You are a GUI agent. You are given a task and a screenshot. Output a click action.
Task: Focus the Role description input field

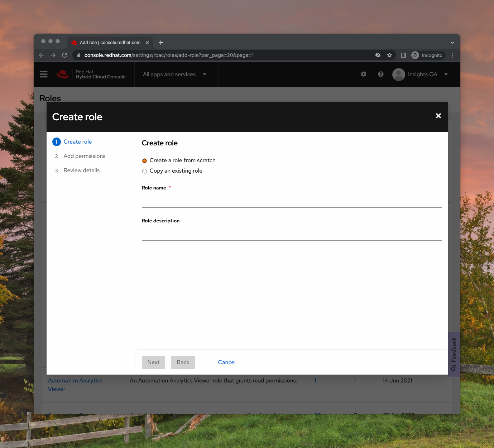tap(292, 234)
